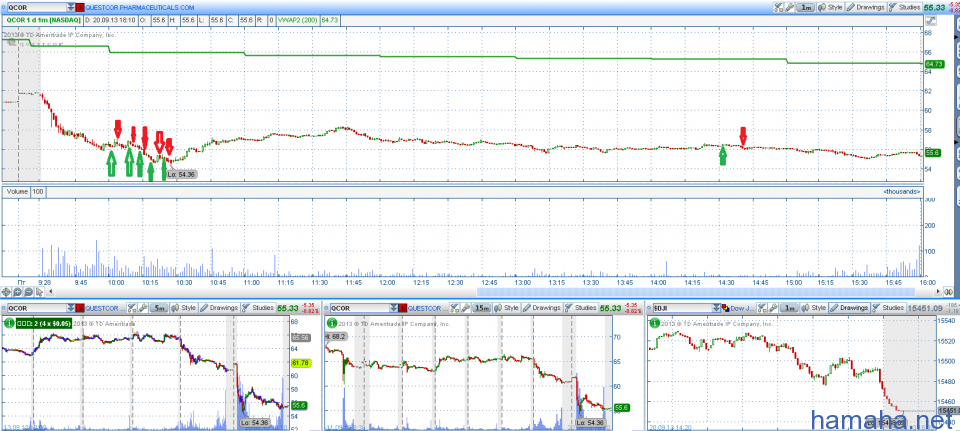The height and width of the screenshot is (431, 960).
Task: Open the QUESTCOR PHARMACEUTICALS COM link
Action: point(140,7)
